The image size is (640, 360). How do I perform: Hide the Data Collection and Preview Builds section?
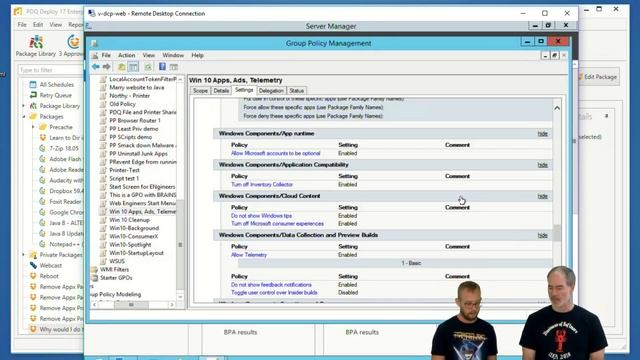point(542,236)
